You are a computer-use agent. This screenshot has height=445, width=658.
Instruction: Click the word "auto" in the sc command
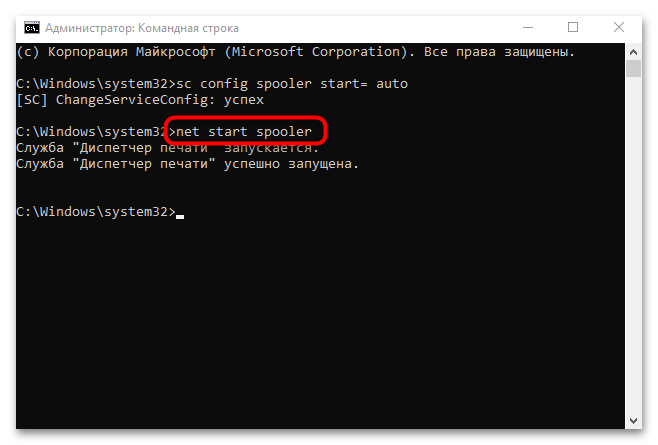click(391, 82)
